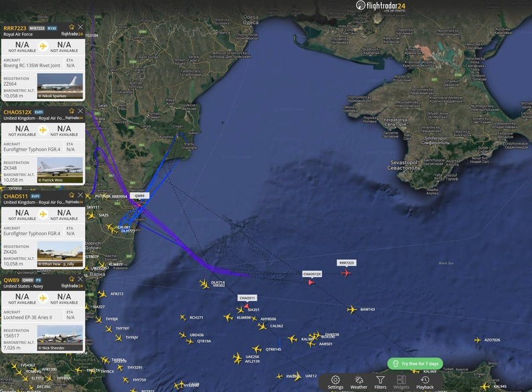Open the Weather layer options
This screenshot has height=392, width=532.
358,383
